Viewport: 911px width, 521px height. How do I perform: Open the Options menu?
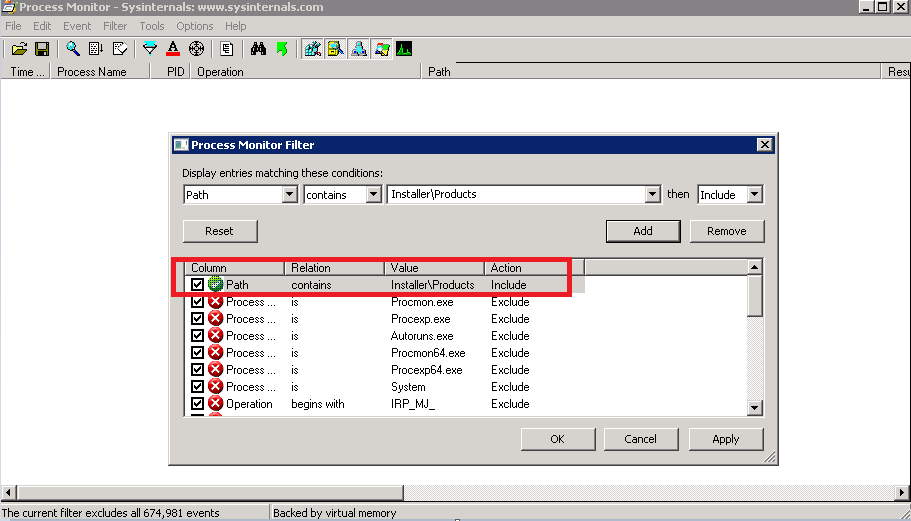(x=195, y=26)
